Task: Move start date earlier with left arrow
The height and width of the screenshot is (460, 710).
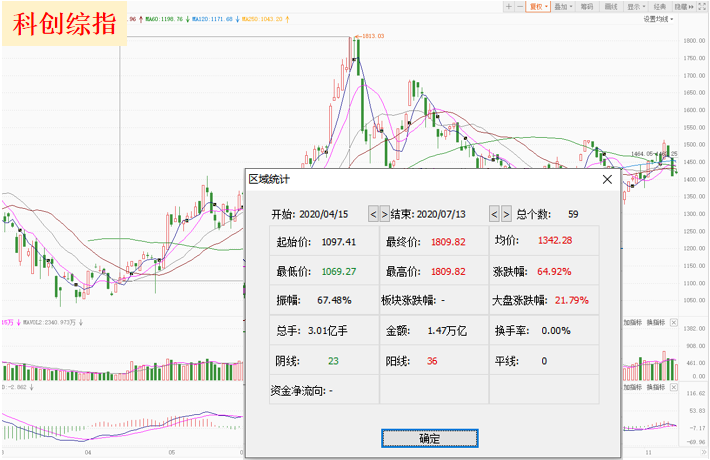Action: click(x=373, y=214)
